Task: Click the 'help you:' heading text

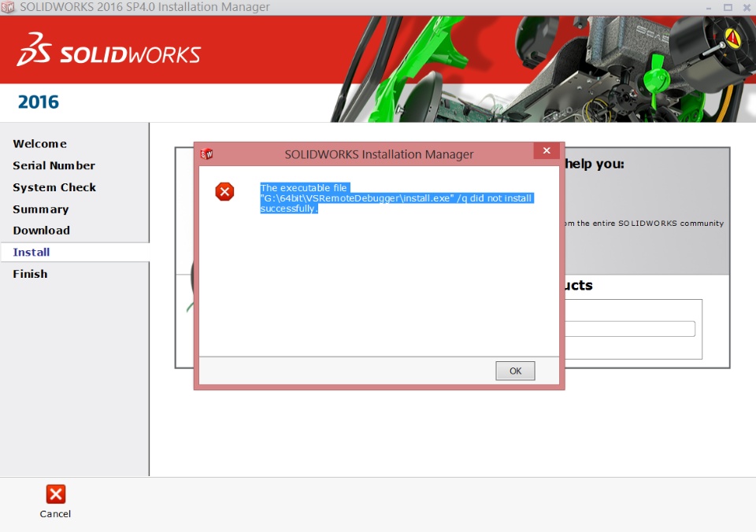Action: pyautogui.click(x=595, y=164)
